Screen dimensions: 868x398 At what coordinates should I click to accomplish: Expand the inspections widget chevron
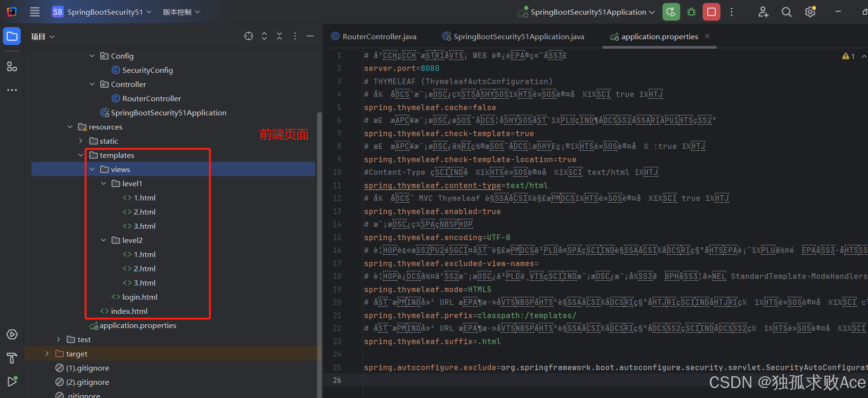tap(864, 56)
